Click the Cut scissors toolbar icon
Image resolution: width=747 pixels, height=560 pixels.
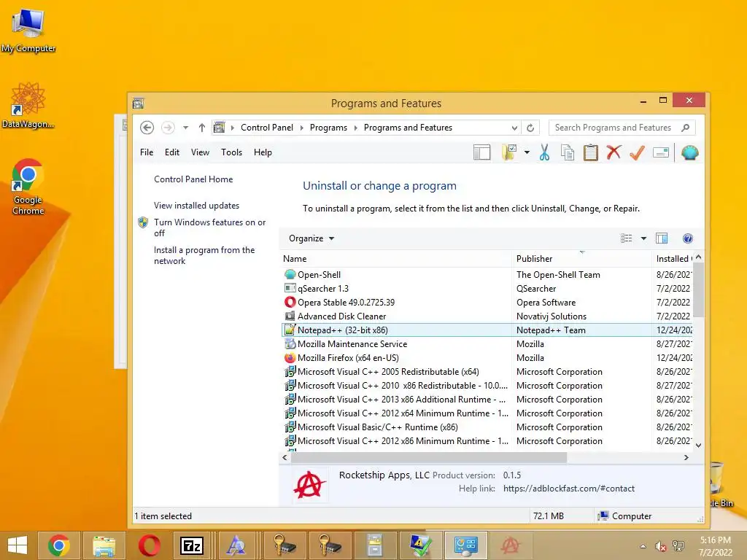coord(544,152)
